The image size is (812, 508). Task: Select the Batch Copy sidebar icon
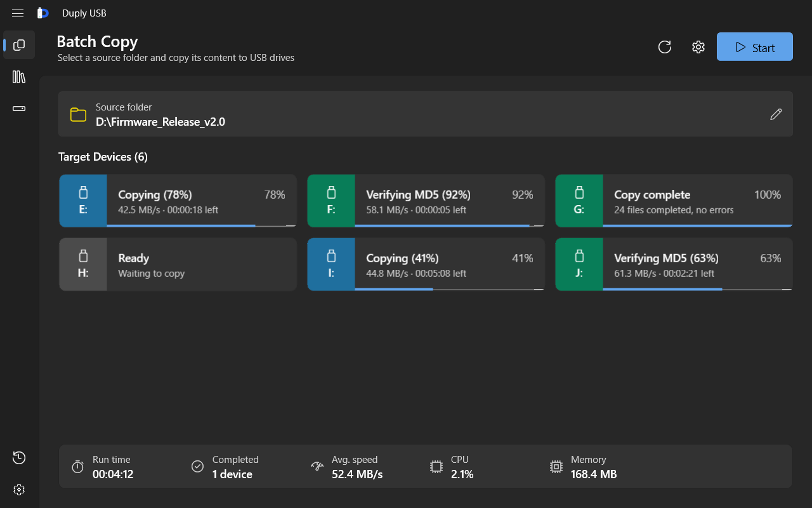[x=19, y=45]
